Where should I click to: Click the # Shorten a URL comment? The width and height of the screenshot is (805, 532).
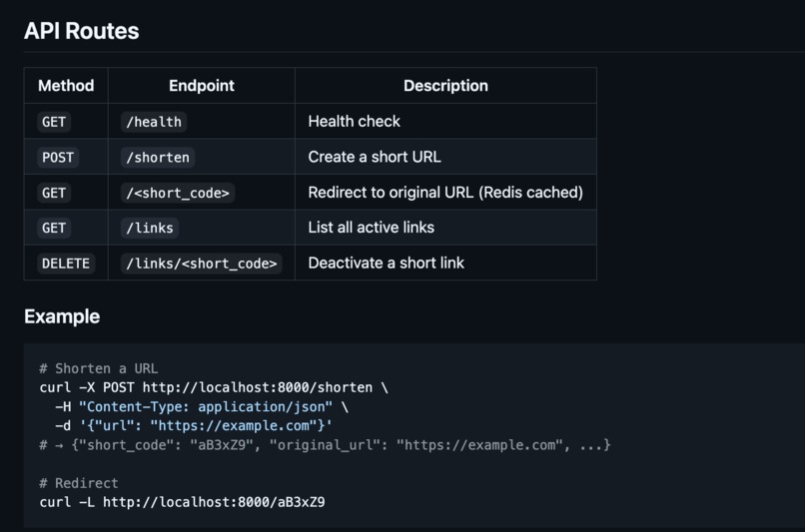coord(99,368)
